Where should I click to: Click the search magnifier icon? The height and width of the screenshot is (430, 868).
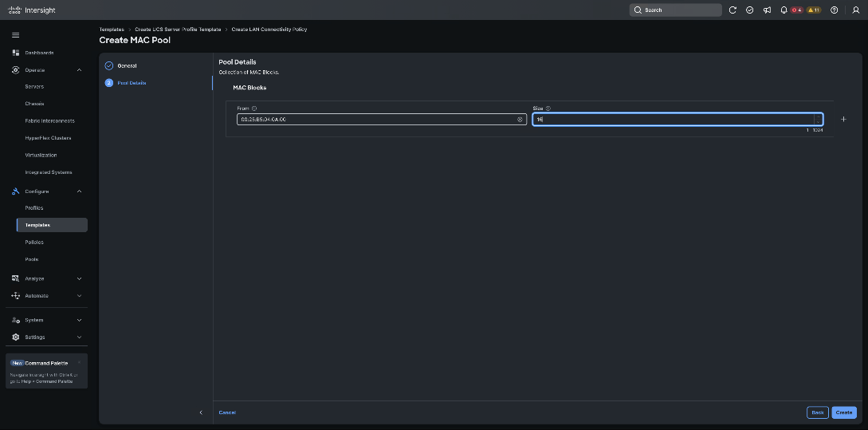[638, 10]
